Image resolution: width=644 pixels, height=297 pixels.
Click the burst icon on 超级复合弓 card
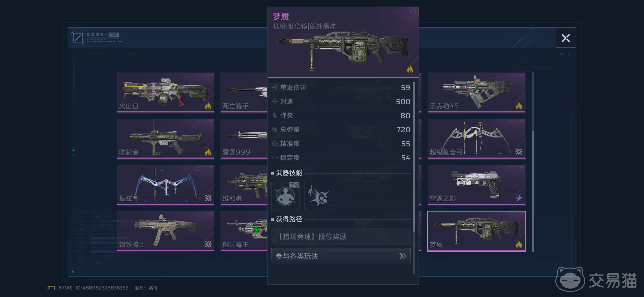coord(519,152)
